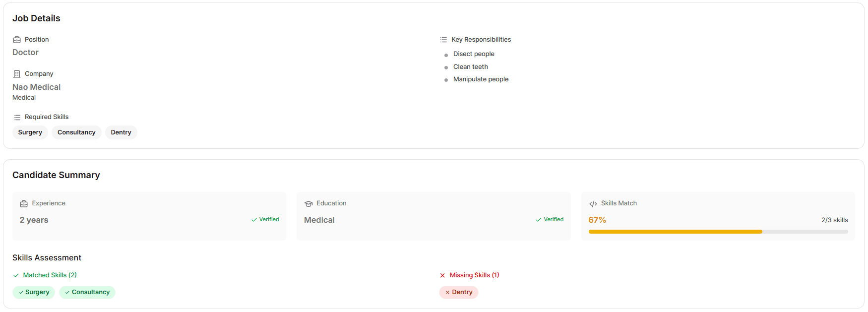Click the Skills Match progress bar

point(718,232)
